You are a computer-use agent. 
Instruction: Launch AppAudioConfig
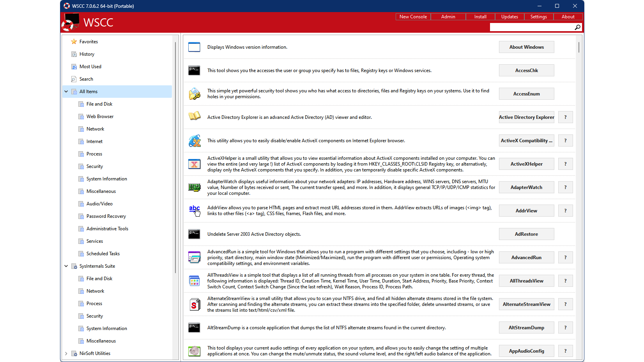tap(526, 351)
